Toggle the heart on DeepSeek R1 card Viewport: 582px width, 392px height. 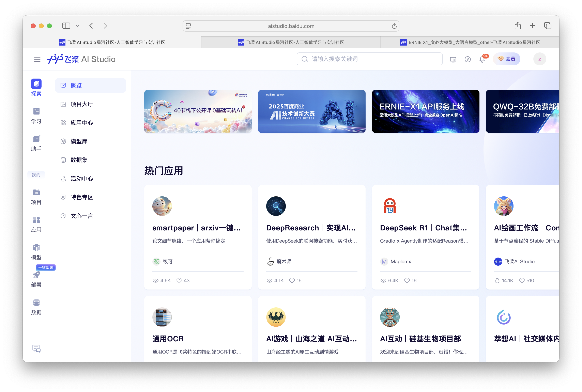(407, 280)
